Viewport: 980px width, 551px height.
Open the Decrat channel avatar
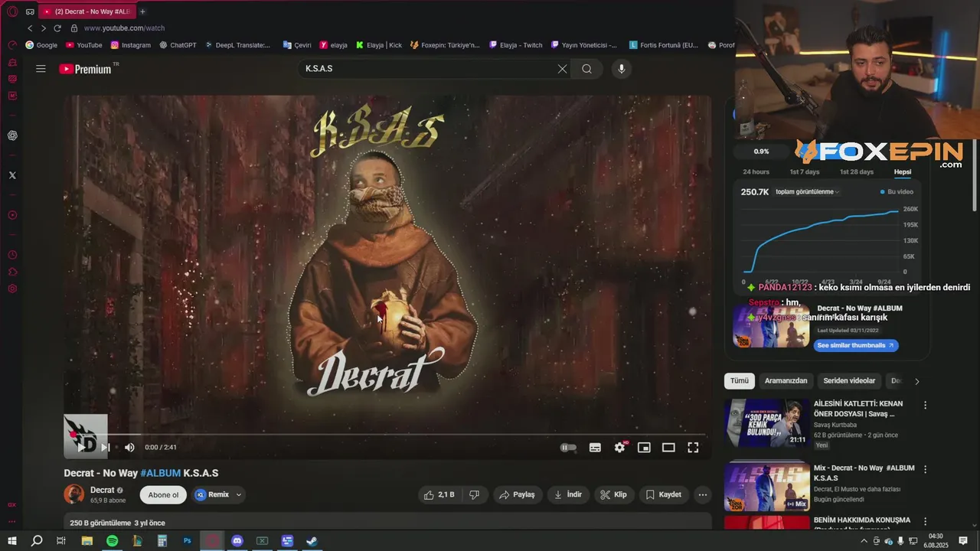[74, 494]
